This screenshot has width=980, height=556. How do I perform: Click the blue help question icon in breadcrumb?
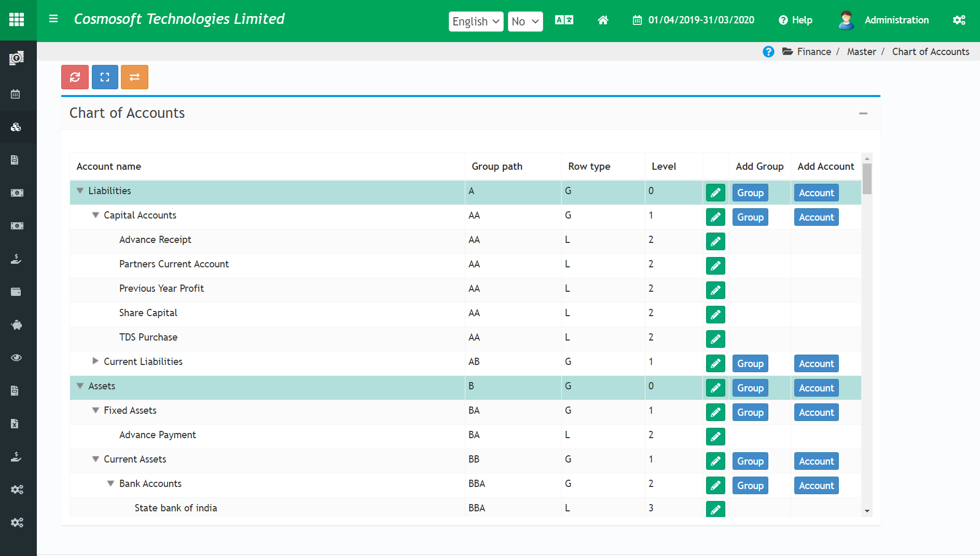(768, 52)
